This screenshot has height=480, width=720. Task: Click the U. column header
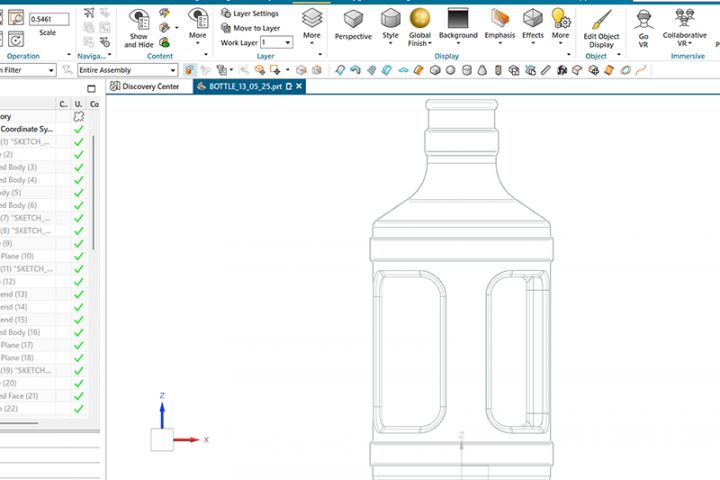coord(79,104)
